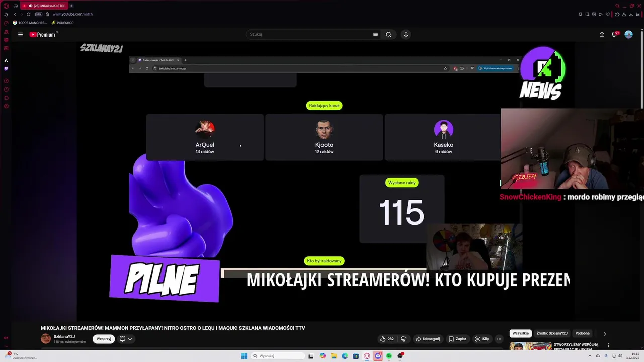Select the Podobne filter chip
This screenshot has height=362, width=644.
pyautogui.click(x=582, y=333)
